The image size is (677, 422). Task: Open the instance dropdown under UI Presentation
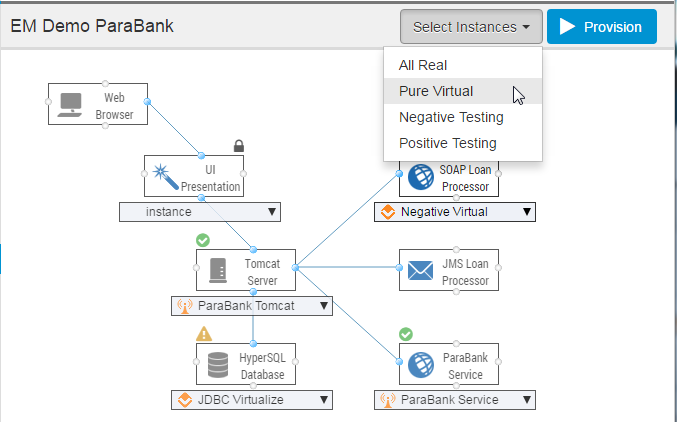[200, 212]
